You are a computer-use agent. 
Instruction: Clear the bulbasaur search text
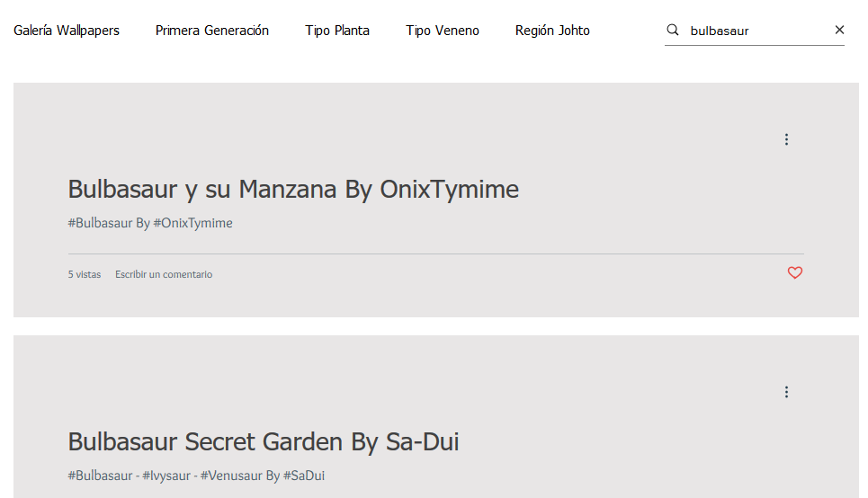pyautogui.click(x=839, y=30)
